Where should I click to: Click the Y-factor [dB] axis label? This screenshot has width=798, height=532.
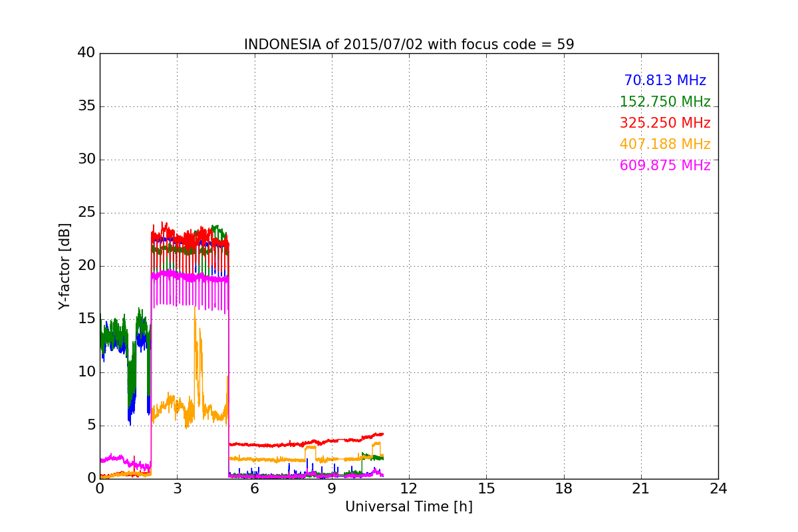pyautogui.click(x=64, y=266)
